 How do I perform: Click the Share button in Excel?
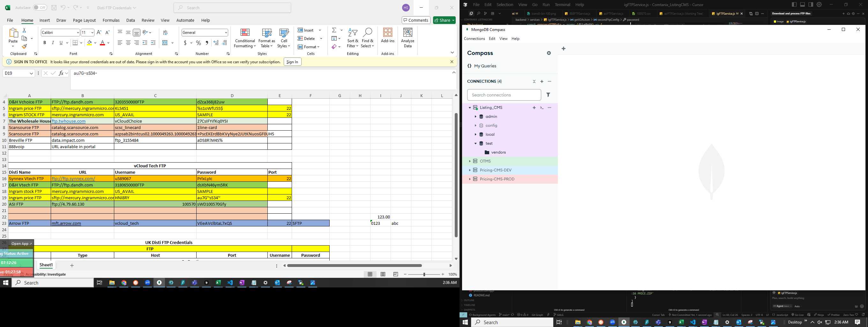click(x=444, y=20)
